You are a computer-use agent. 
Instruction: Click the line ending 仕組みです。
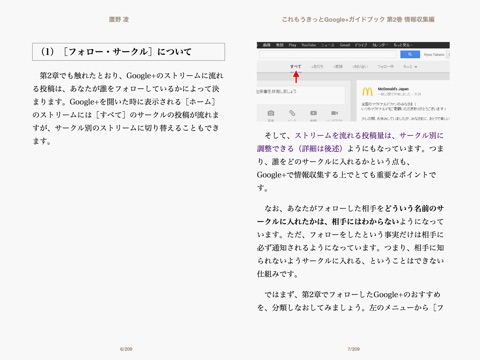point(277,274)
